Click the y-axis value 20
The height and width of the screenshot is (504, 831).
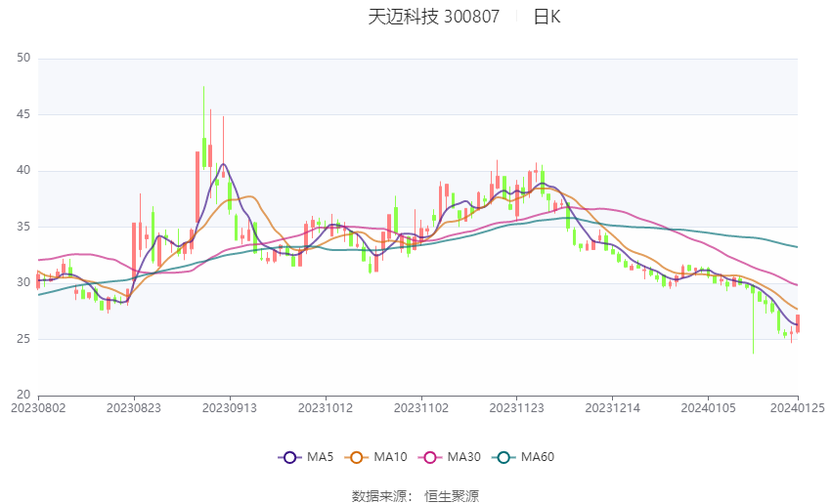[x=23, y=395]
